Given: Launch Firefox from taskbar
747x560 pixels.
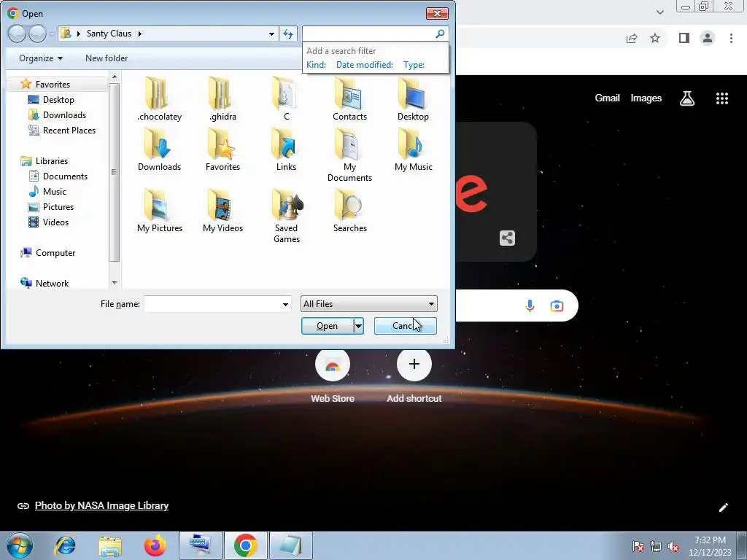Looking at the screenshot, I should pyautogui.click(x=155, y=545).
